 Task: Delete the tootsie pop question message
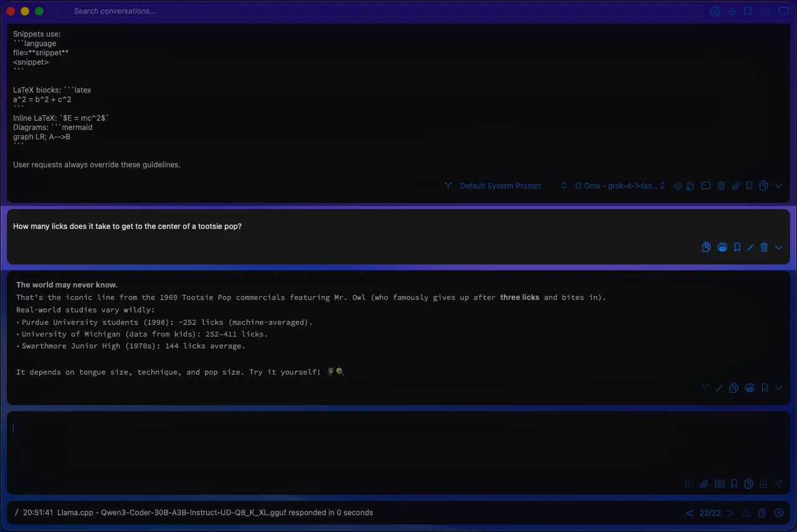[x=764, y=248]
